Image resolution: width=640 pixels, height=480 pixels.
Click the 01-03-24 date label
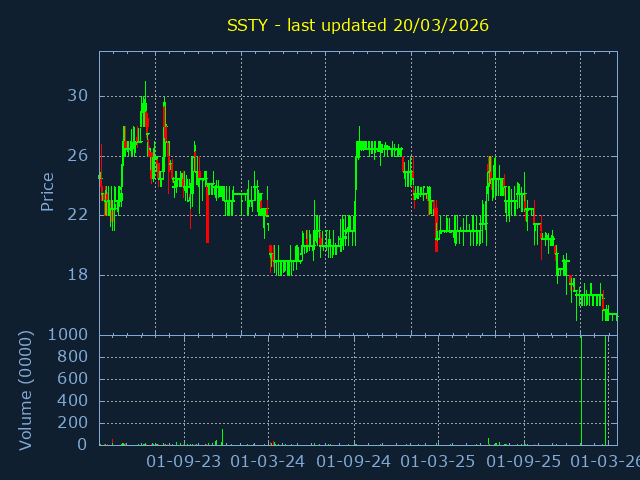268,462
